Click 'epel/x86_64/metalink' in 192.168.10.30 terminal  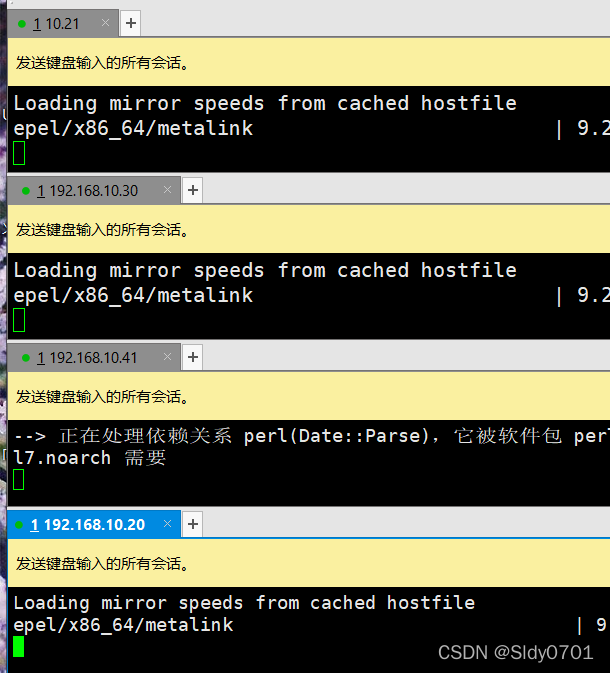pos(133,295)
